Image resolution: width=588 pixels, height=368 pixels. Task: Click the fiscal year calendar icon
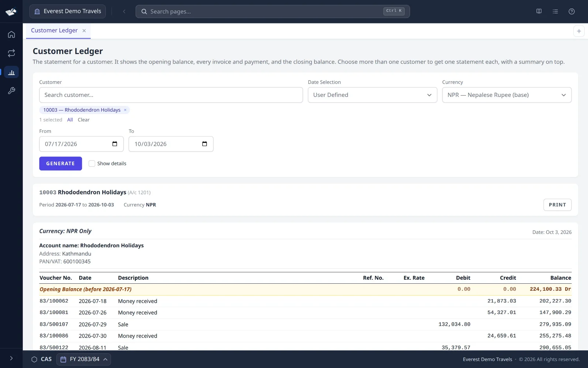tap(63, 359)
